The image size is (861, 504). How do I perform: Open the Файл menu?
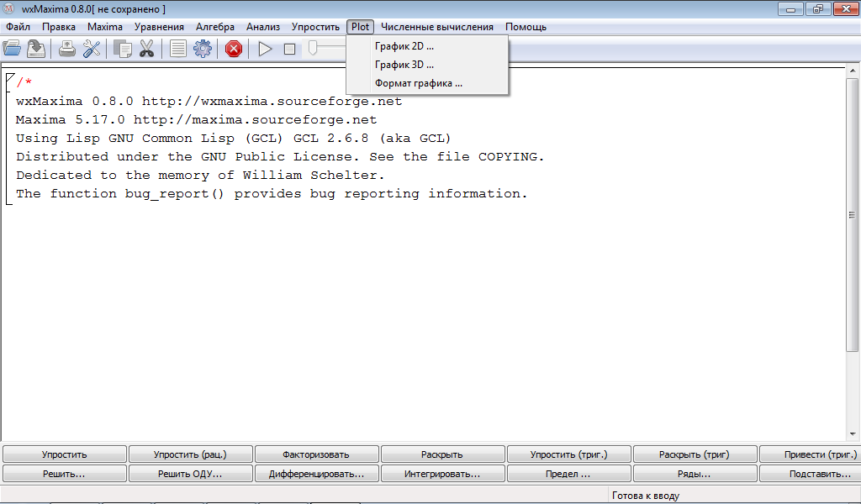(x=18, y=27)
